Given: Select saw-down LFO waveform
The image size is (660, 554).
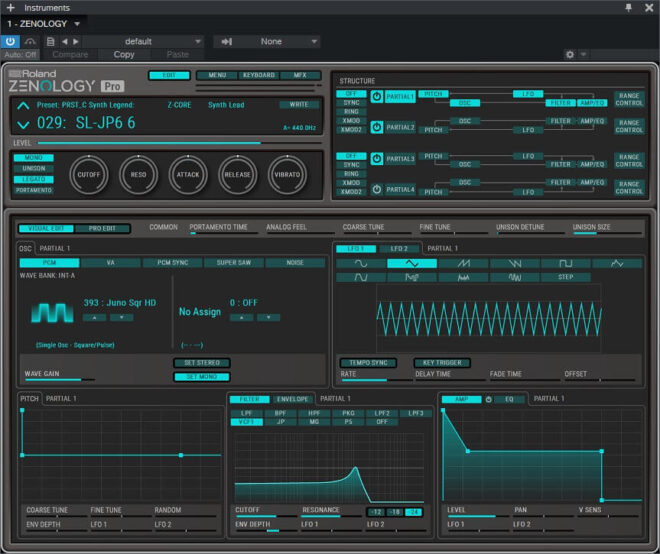Looking at the screenshot, I should (x=515, y=264).
